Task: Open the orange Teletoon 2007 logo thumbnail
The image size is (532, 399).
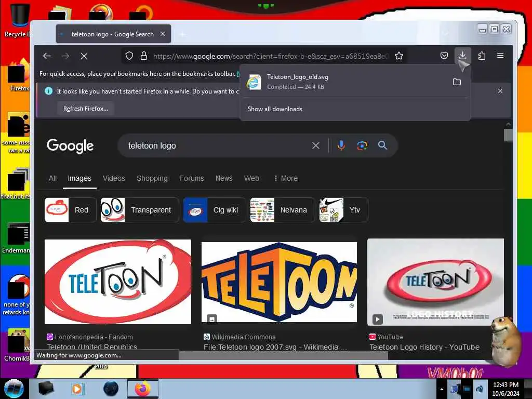Action: (x=279, y=282)
